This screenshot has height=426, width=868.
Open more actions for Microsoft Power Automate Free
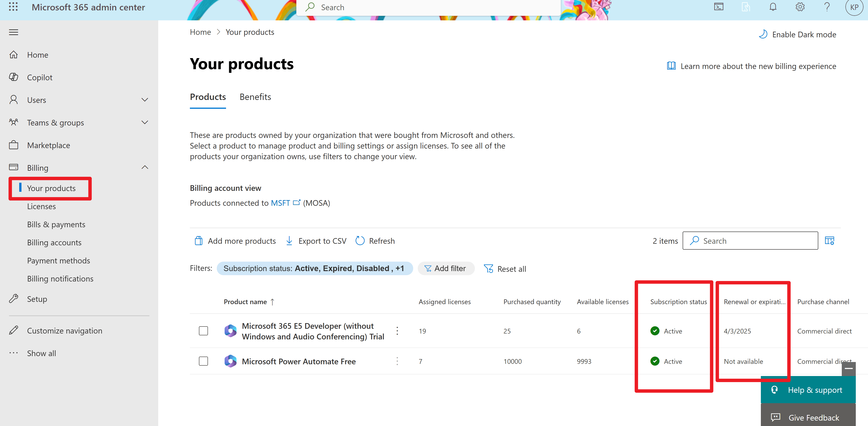397,361
